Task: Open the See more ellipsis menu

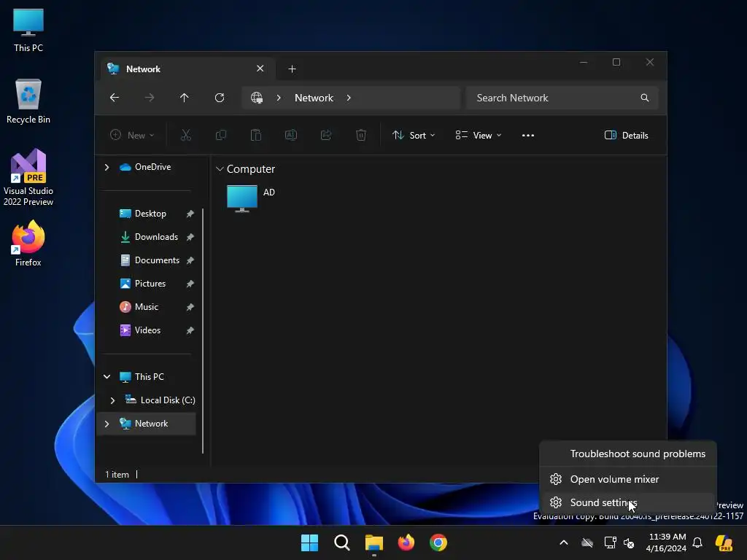Action: [528, 135]
